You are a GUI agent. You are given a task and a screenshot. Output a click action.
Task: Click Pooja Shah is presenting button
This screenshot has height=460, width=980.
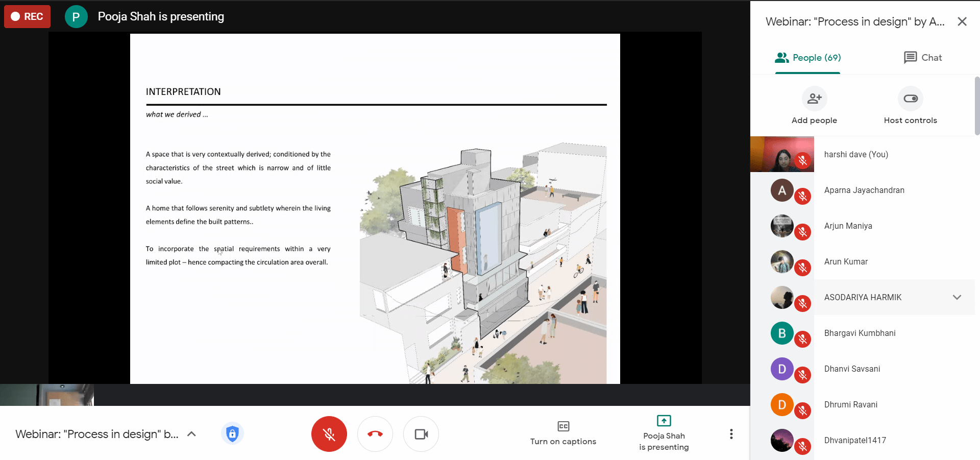pyautogui.click(x=664, y=433)
